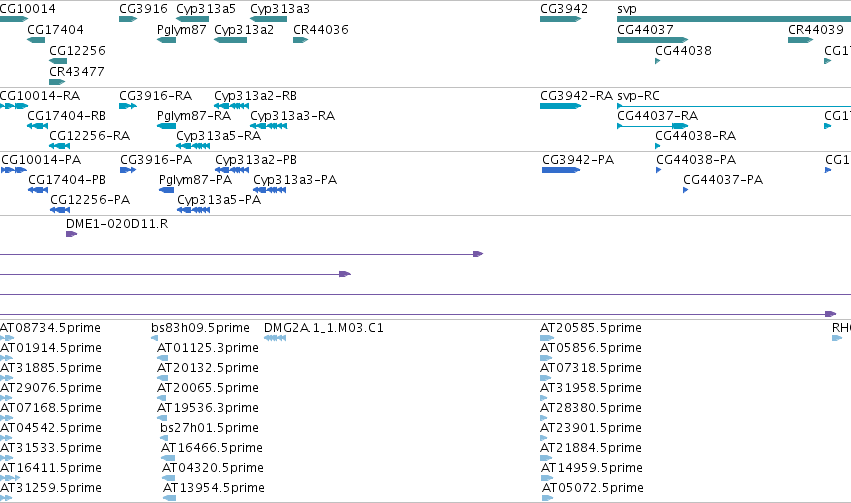Pick the CR44039 gene label
Image resolution: width=851 pixels, height=503 pixels.
click(x=816, y=30)
